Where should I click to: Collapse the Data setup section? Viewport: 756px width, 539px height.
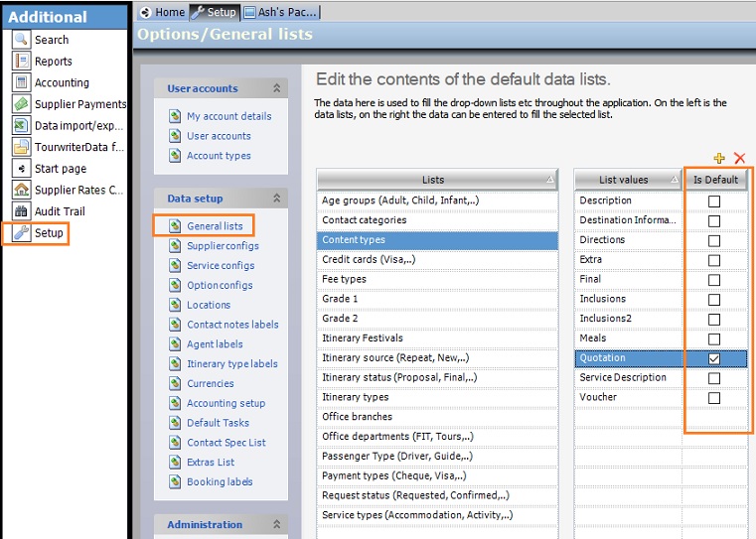(x=276, y=199)
